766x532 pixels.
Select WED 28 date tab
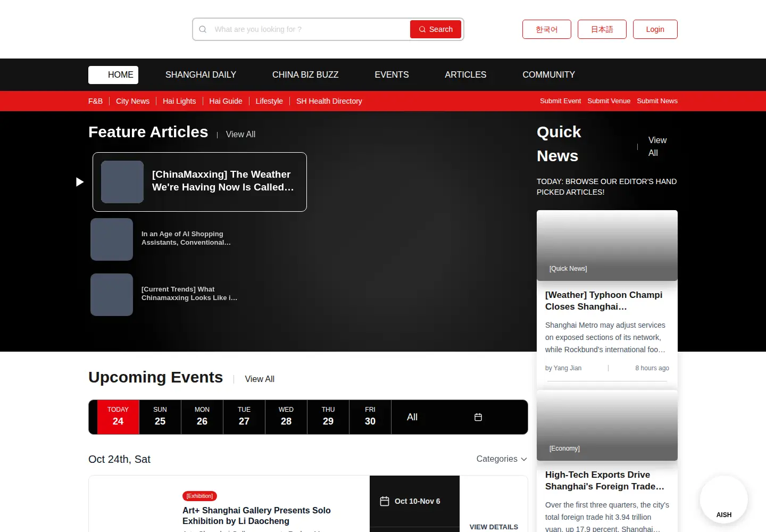click(286, 417)
